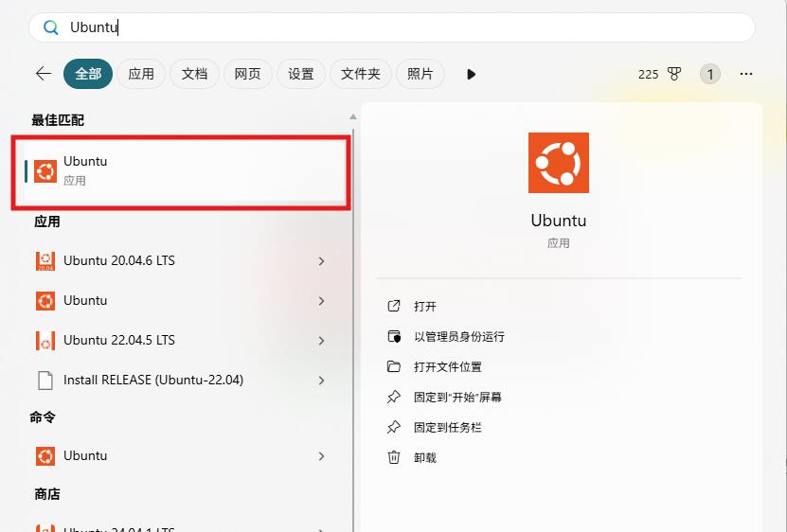
Task: Expand the Ubuntu entry chevron under 命令
Action: coord(322,456)
